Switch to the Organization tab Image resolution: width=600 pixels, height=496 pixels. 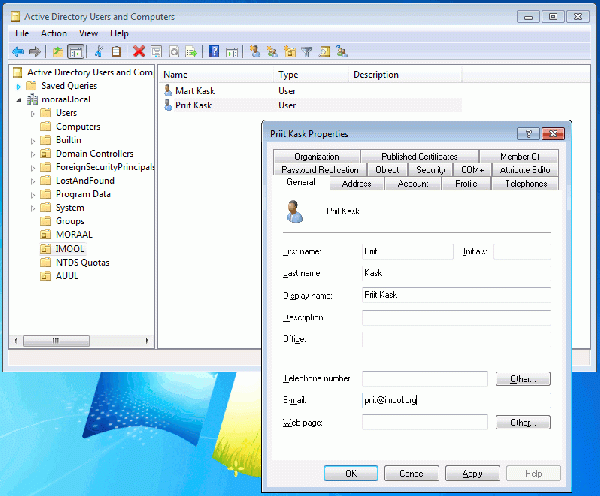(317, 157)
